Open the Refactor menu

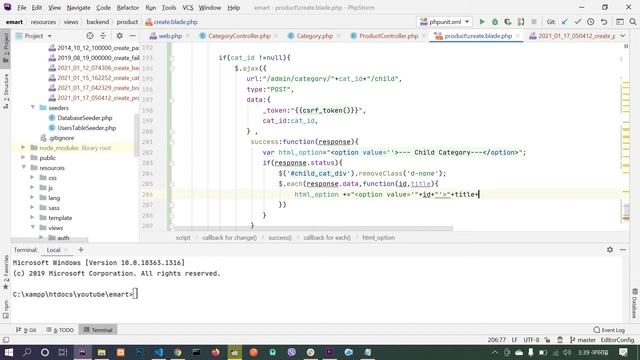point(127,7)
